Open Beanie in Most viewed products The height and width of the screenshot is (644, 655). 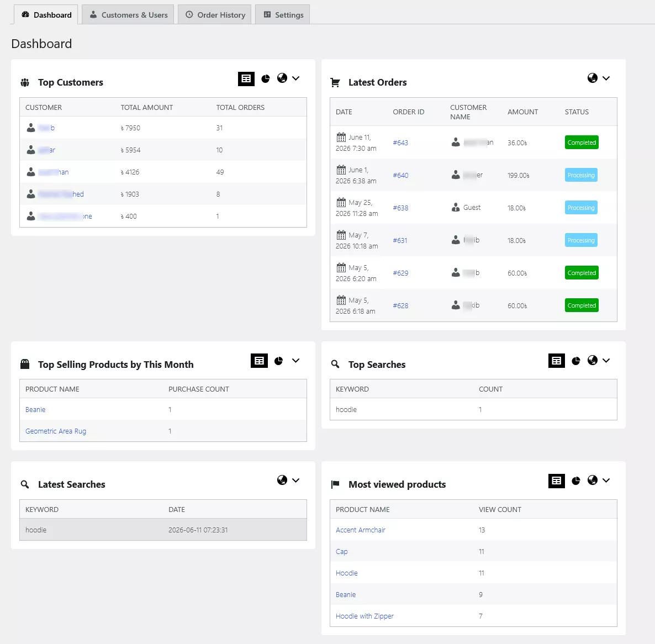[346, 595]
